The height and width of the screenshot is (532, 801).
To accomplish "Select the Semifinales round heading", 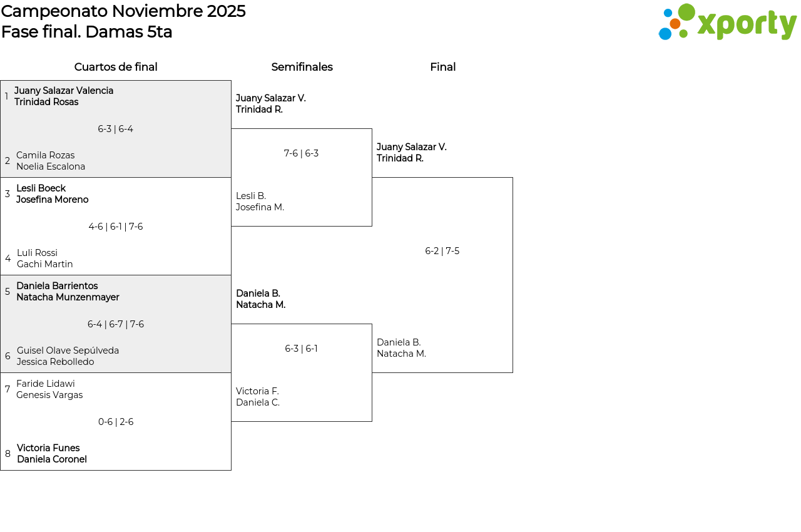I will (x=302, y=67).
